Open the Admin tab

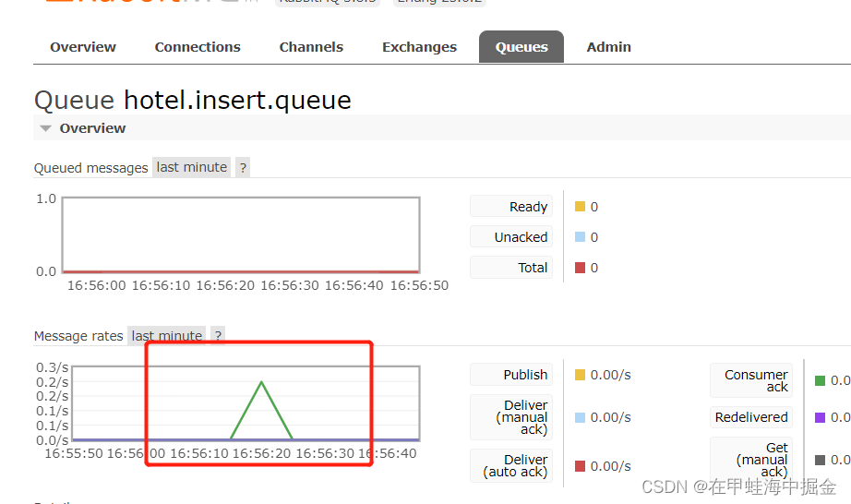(x=609, y=47)
